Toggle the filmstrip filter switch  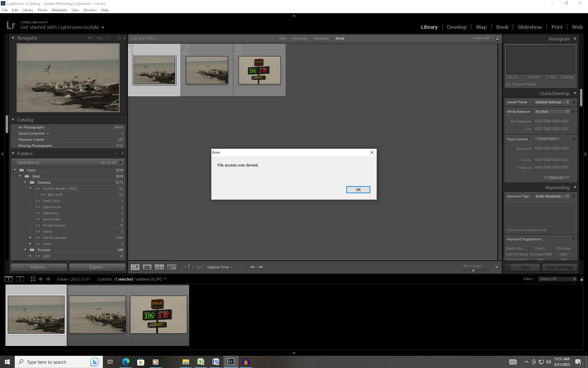(582, 279)
